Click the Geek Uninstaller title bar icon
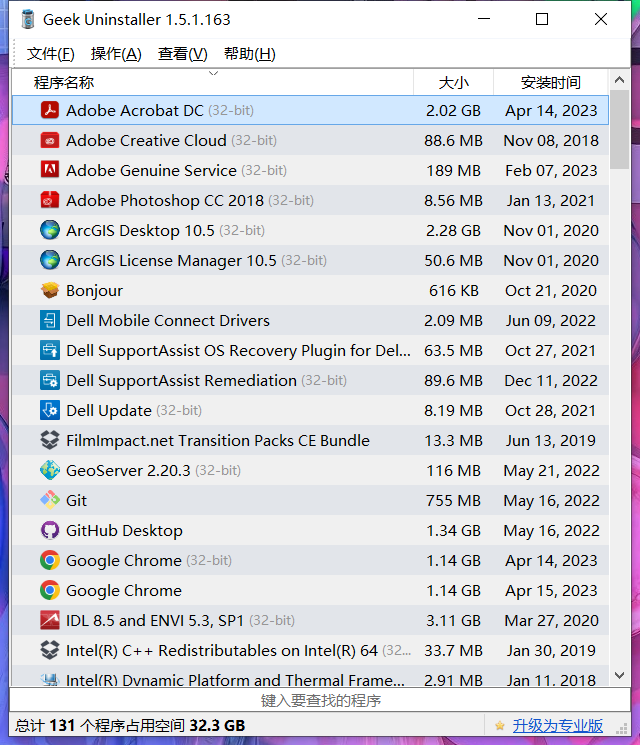Image resolution: width=640 pixels, height=745 pixels. (x=28, y=19)
